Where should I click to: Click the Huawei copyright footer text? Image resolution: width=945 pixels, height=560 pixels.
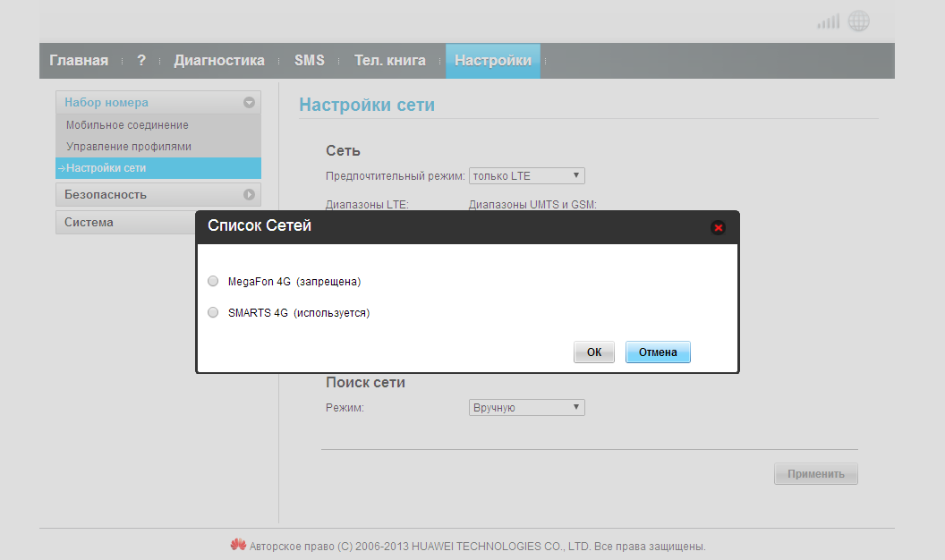click(x=477, y=547)
